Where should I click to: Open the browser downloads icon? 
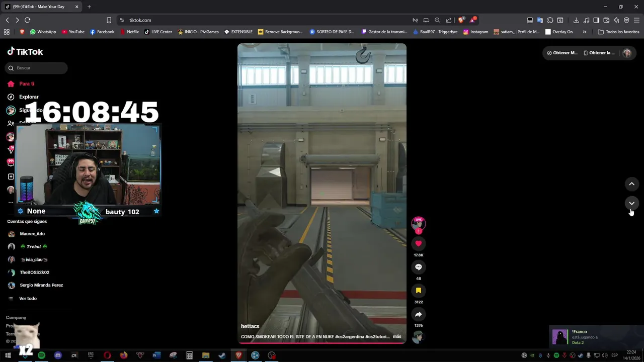576,20
